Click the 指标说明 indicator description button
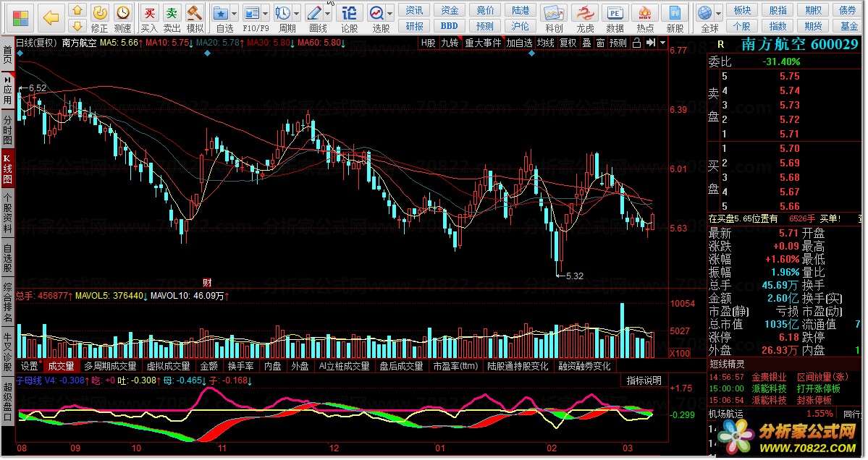 pyautogui.click(x=644, y=380)
